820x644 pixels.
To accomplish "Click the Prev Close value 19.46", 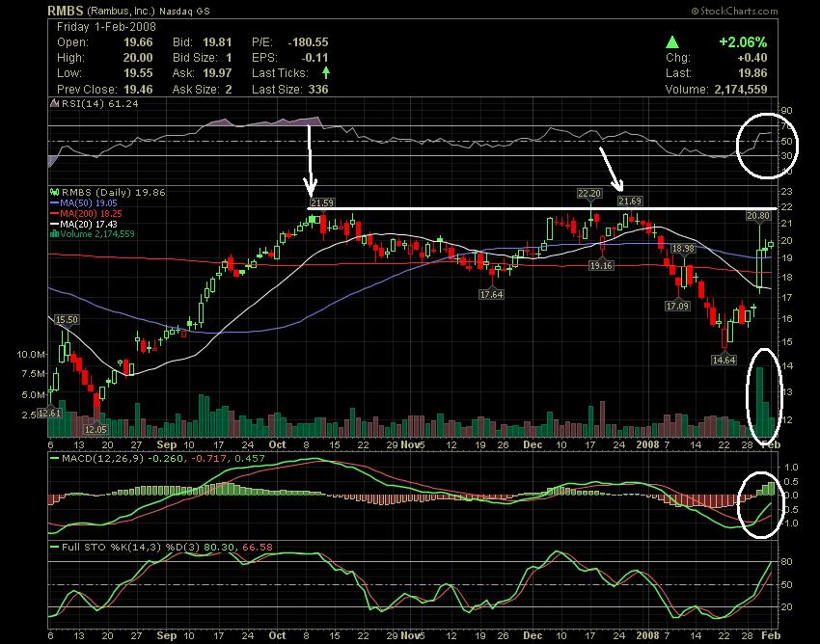I will pyautogui.click(x=138, y=90).
